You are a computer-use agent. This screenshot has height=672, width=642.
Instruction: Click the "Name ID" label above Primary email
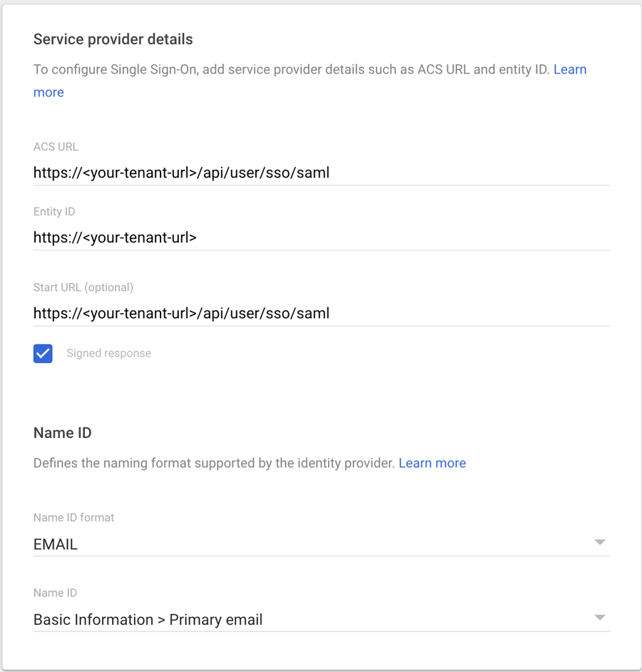click(x=55, y=593)
